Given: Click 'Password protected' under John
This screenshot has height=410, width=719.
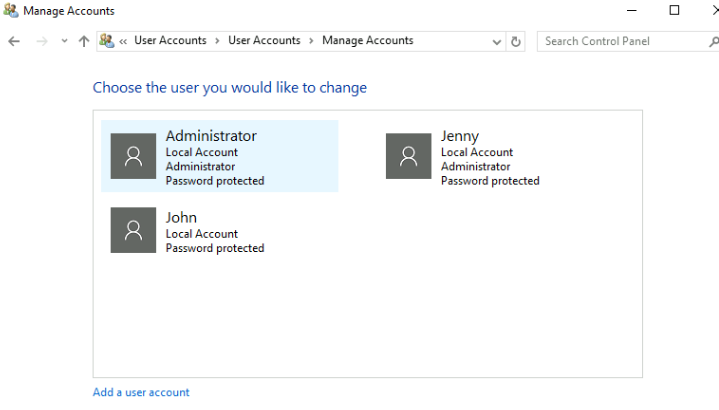Looking at the screenshot, I should point(215,248).
